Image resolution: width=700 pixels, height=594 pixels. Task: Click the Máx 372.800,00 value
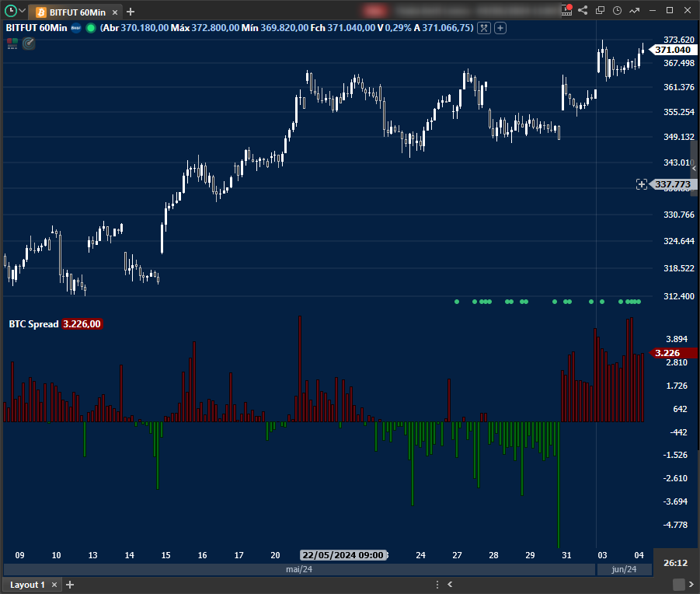pyautogui.click(x=205, y=28)
